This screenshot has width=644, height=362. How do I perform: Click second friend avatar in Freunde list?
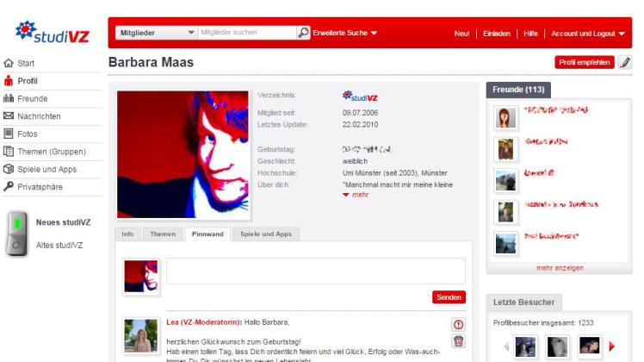point(505,149)
